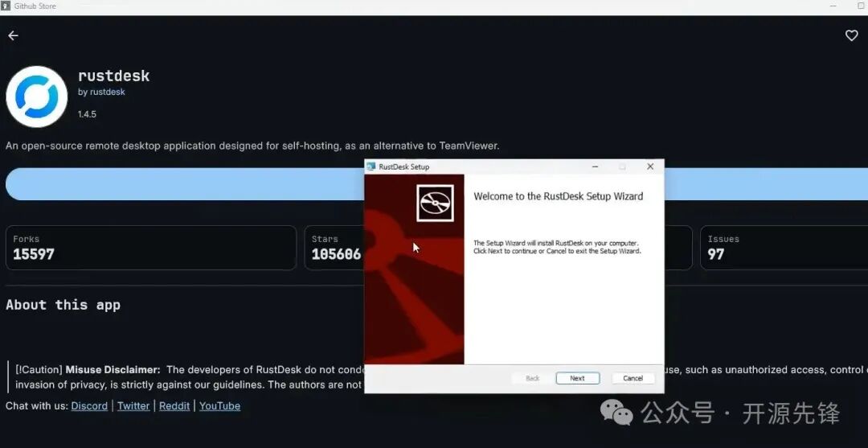868x448 pixels.
Task: Open the Reddit link
Action: tap(174, 406)
